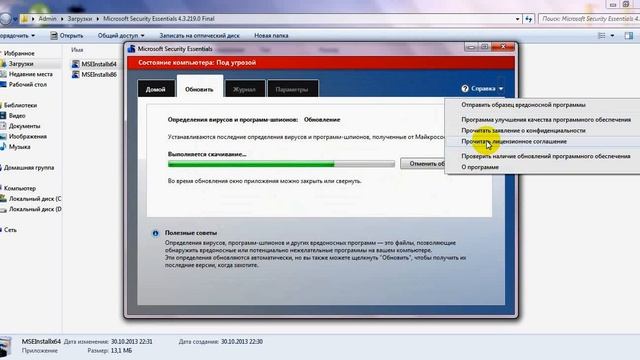This screenshot has width=640, height=360.
Task: Open the Журнал tab
Action: [x=244, y=89]
